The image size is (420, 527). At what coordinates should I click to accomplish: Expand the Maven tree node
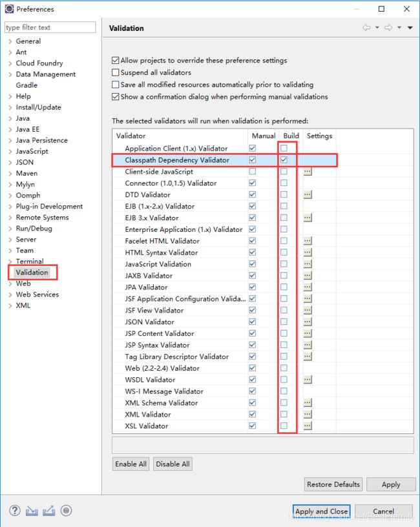tap(10, 174)
